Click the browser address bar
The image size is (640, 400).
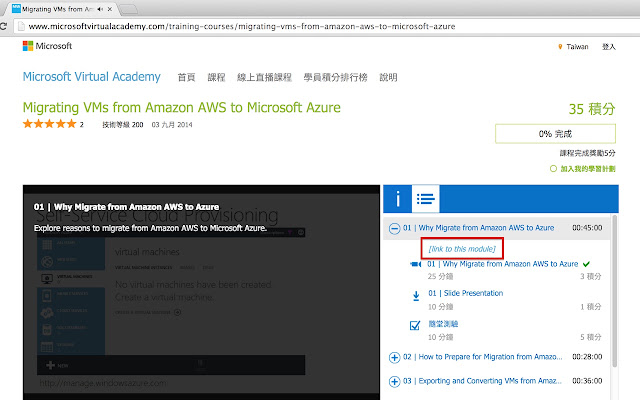(x=327, y=27)
